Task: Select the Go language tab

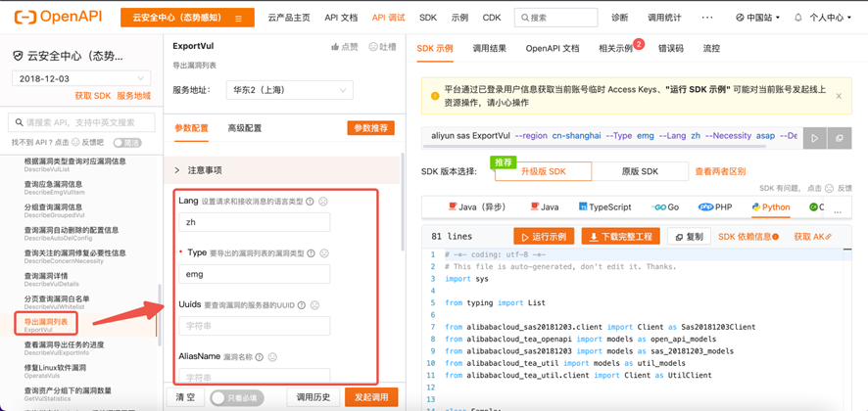Action: (665, 207)
